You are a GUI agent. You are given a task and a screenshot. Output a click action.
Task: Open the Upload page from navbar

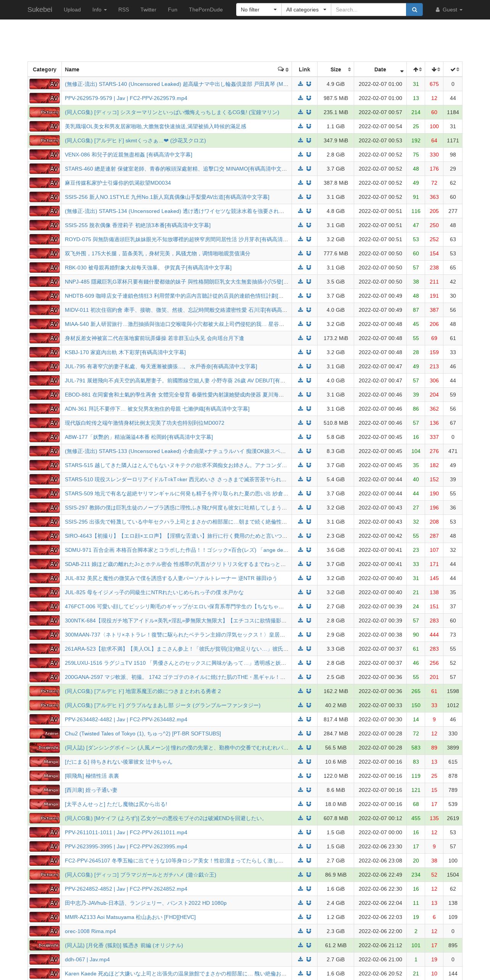(x=72, y=10)
